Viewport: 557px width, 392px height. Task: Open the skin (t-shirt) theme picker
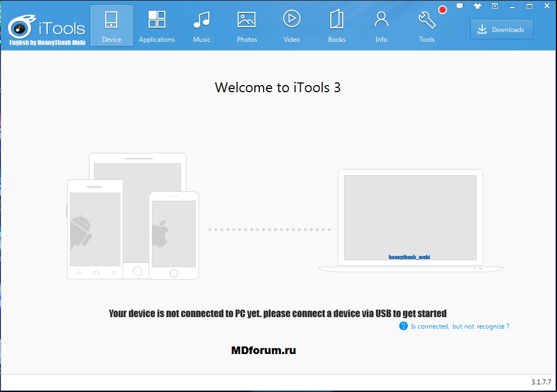477,6
